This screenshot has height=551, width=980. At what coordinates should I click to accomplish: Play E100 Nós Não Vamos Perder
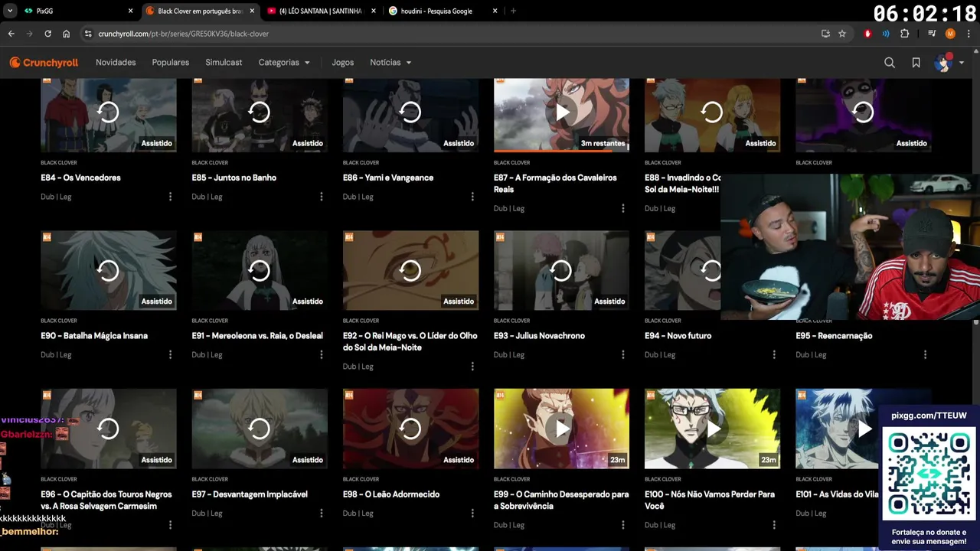click(x=712, y=429)
